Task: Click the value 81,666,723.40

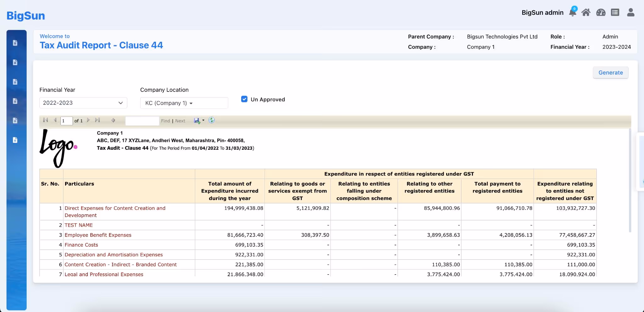Action: (245, 235)
